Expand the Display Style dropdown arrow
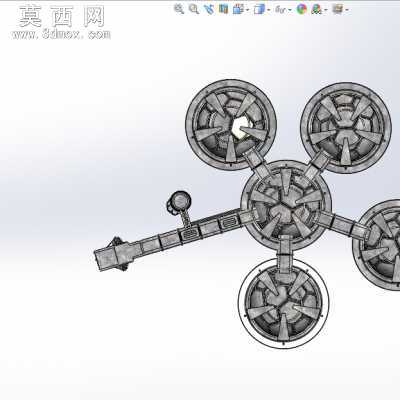Viewport: 400px width, 400px height. (269, 10)
